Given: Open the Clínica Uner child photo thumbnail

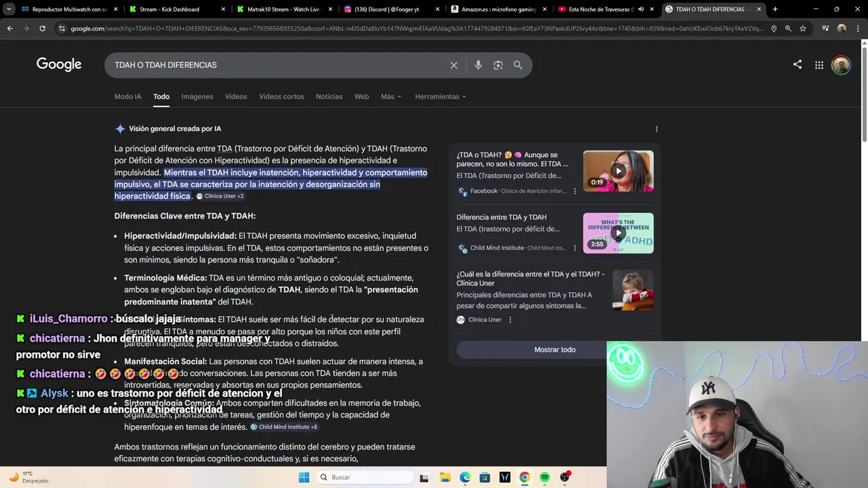Looking at the screenshot, I should click(633, 290).
